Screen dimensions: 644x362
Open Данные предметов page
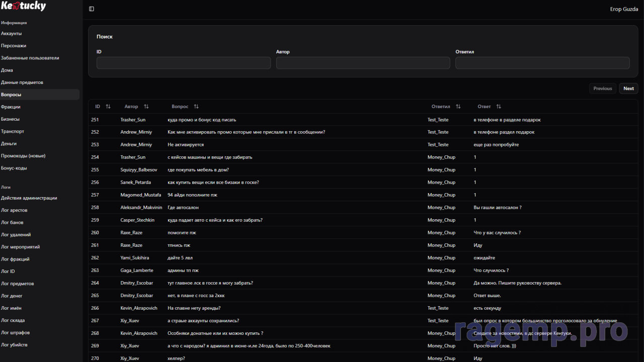point(22,82)
